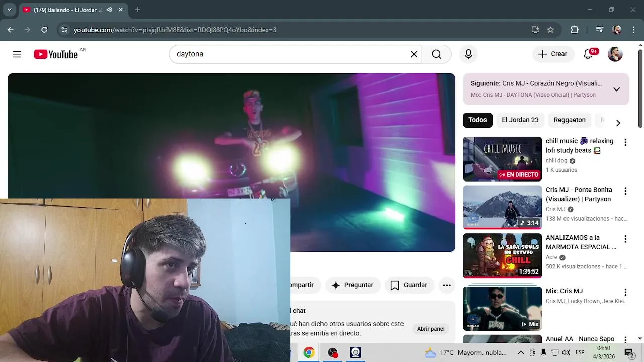Click the page vertical scrollbar
The width and height of the screenshot is (644, 362).
pos(640,88)
